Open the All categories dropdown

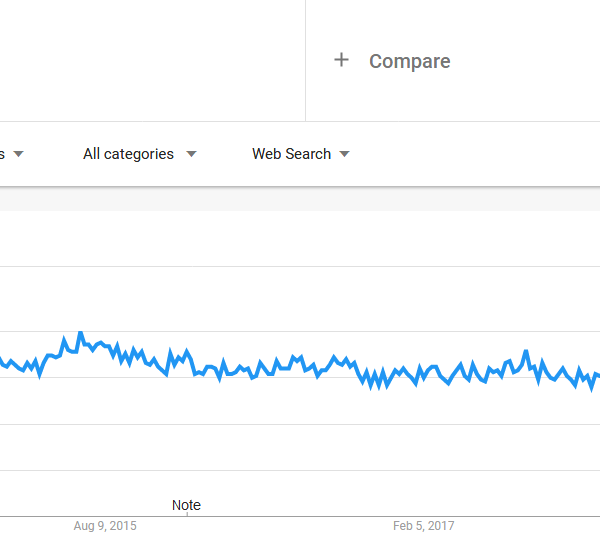tap(128, 154)
